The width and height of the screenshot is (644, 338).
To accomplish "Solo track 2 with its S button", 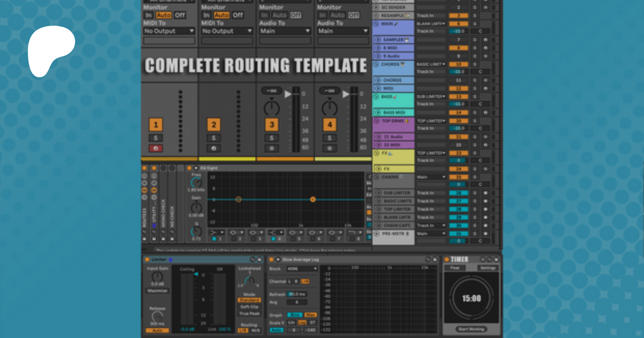I will [x=214, y=138].
